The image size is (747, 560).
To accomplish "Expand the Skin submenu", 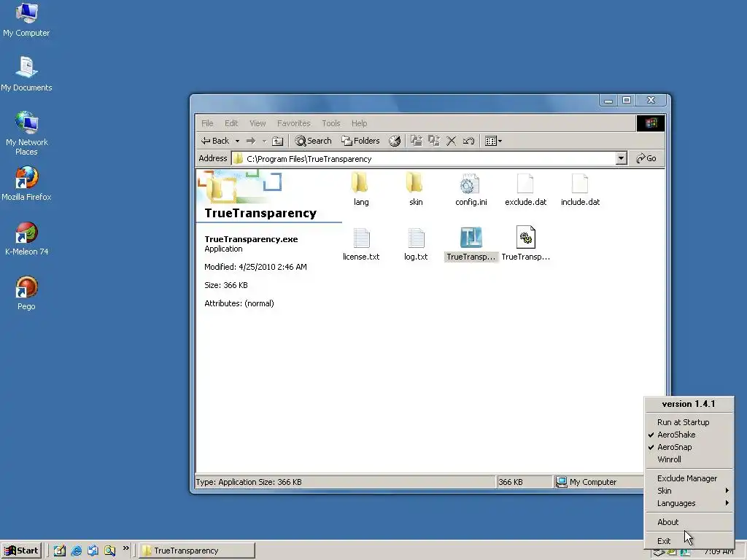I will point(689,491).
